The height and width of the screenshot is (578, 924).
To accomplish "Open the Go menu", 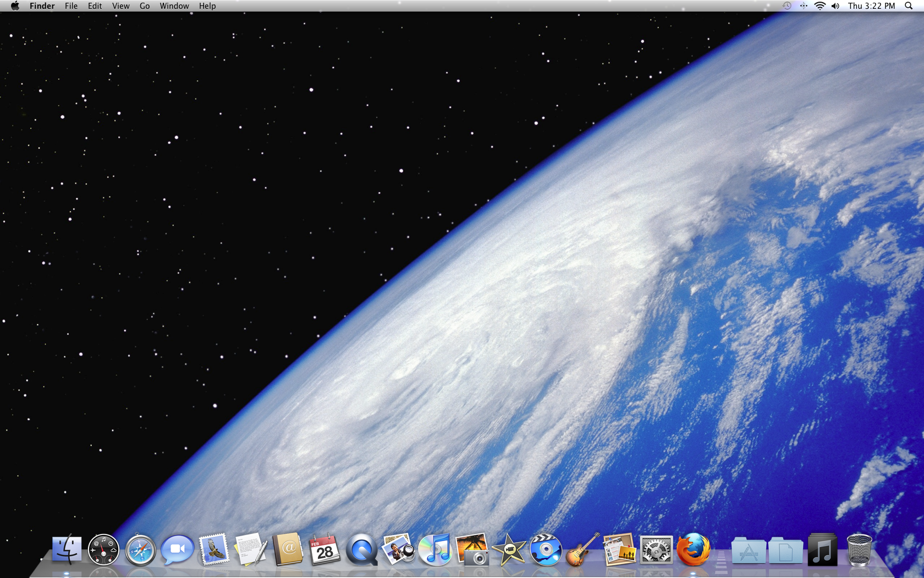I will (145, 6).
